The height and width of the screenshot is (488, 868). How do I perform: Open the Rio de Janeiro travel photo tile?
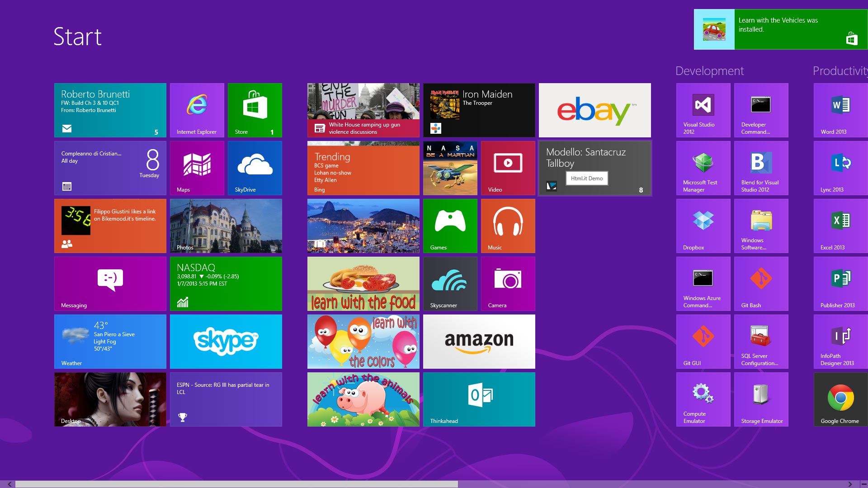coord(363,226)
